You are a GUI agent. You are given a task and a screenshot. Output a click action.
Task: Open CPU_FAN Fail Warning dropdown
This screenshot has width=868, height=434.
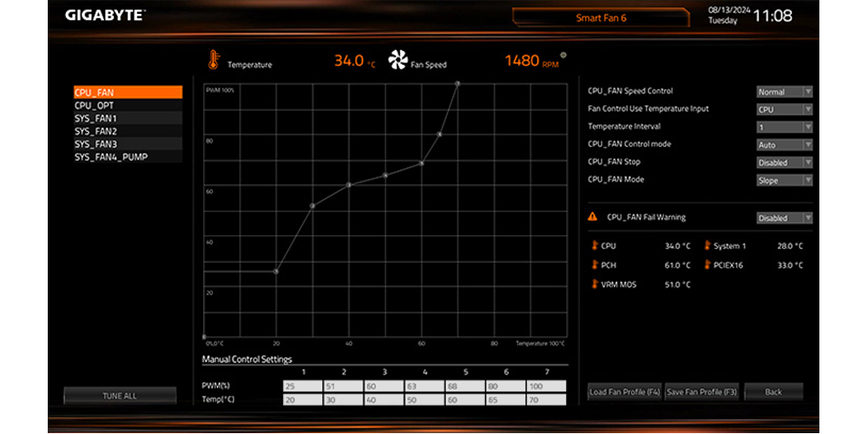[x=785, y=218]
